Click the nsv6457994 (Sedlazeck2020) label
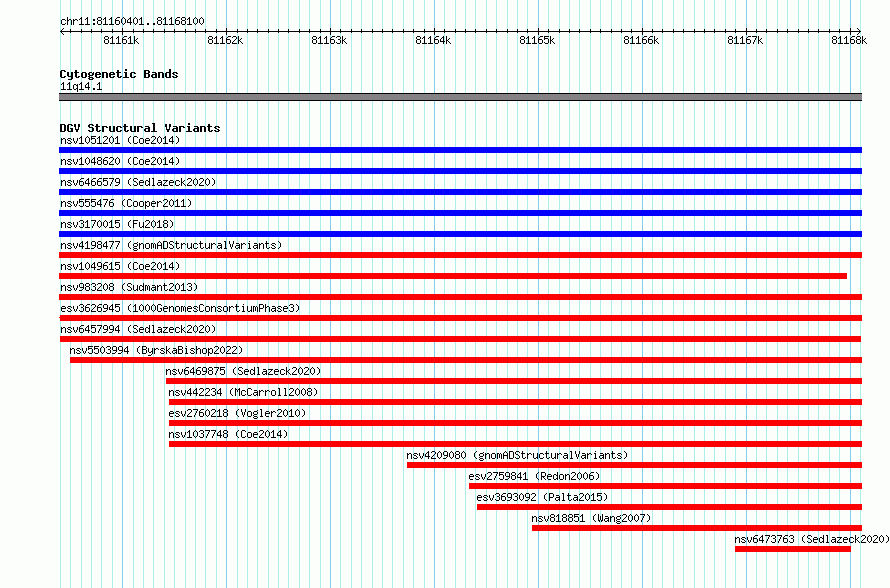Image resolution: width=890 pixels, height=588 pixels. tap(138, 329)
